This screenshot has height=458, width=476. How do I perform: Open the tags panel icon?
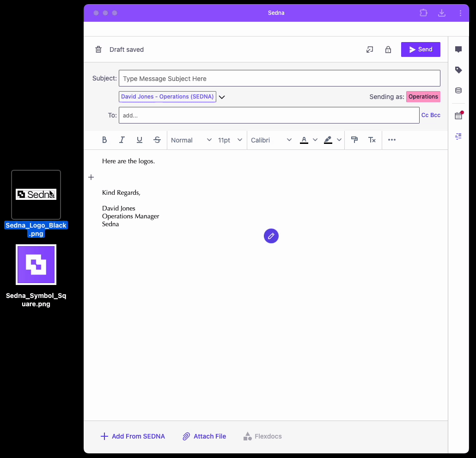pyautogui.click(x=458, y=70)
